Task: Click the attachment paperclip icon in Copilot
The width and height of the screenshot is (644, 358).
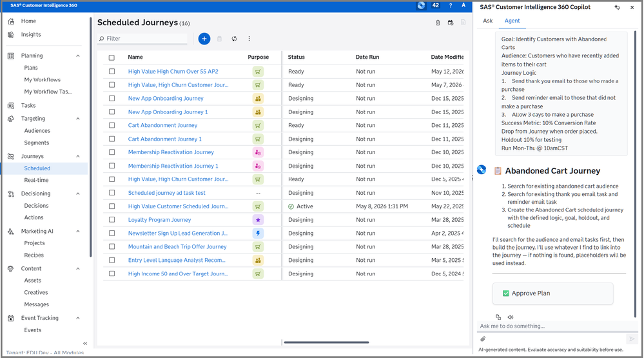Action: pos(483,339)
